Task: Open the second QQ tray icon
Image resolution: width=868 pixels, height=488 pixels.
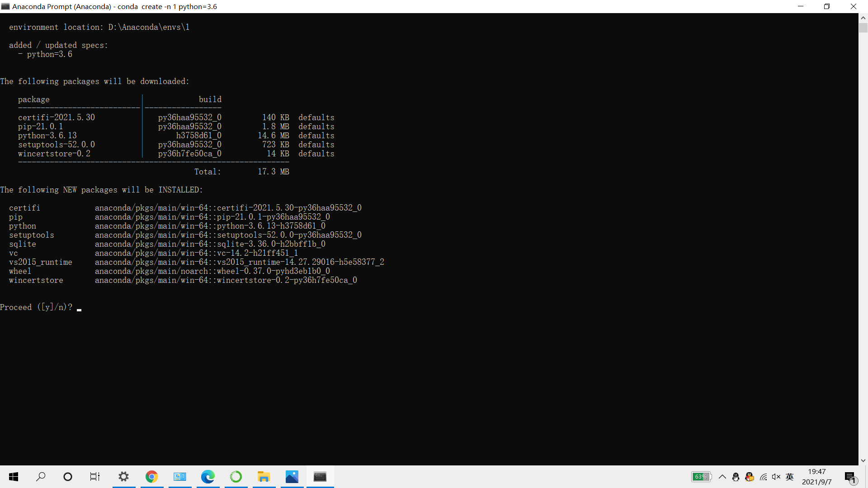Action: (x=750, y=477)
